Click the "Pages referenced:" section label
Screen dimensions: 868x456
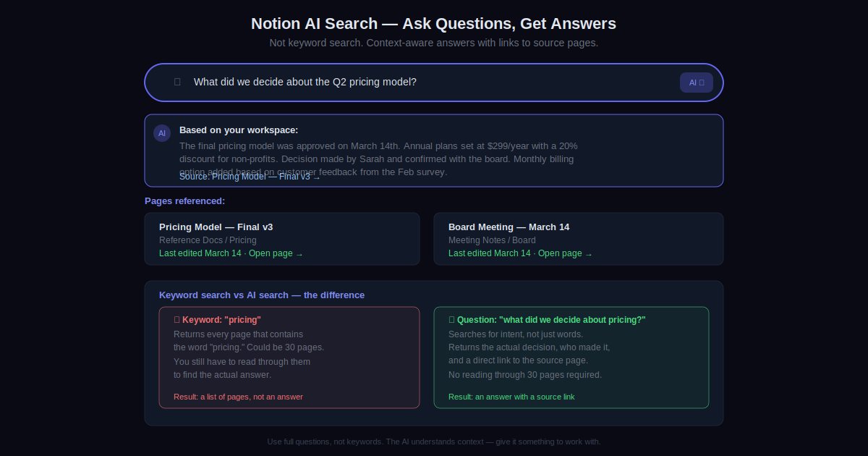tap(184, 201)
